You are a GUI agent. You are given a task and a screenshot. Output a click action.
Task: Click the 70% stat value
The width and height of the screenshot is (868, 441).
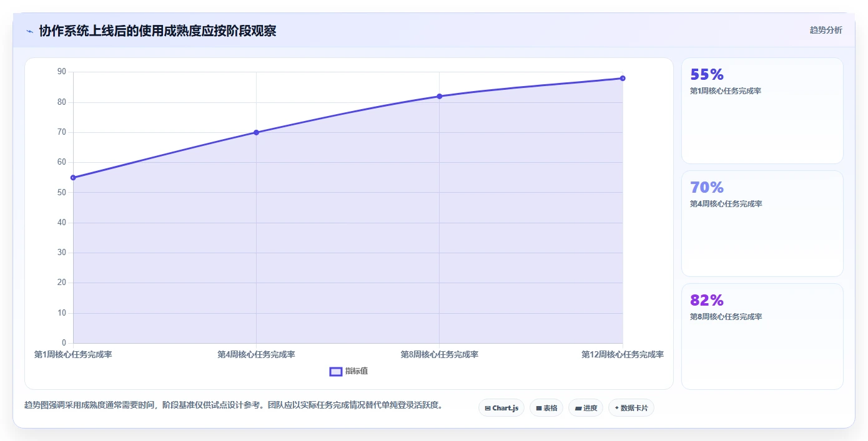coord(707,187)
